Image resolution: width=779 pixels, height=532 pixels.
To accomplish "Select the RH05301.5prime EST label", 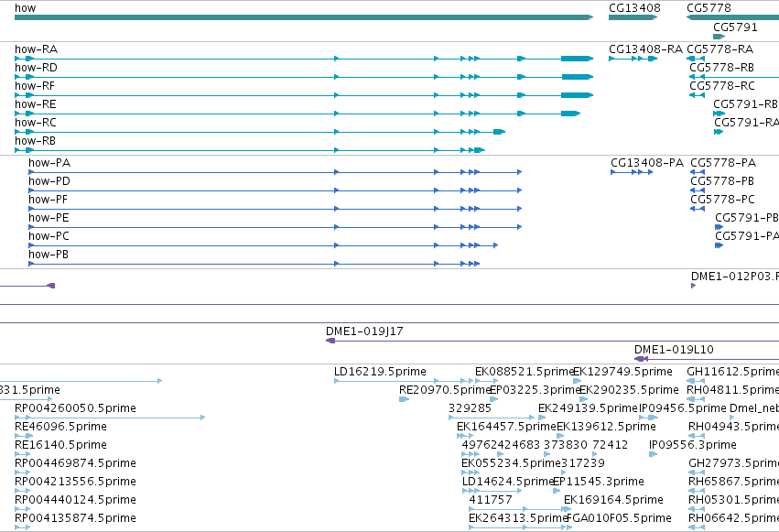I will click(x=734, y=500).
